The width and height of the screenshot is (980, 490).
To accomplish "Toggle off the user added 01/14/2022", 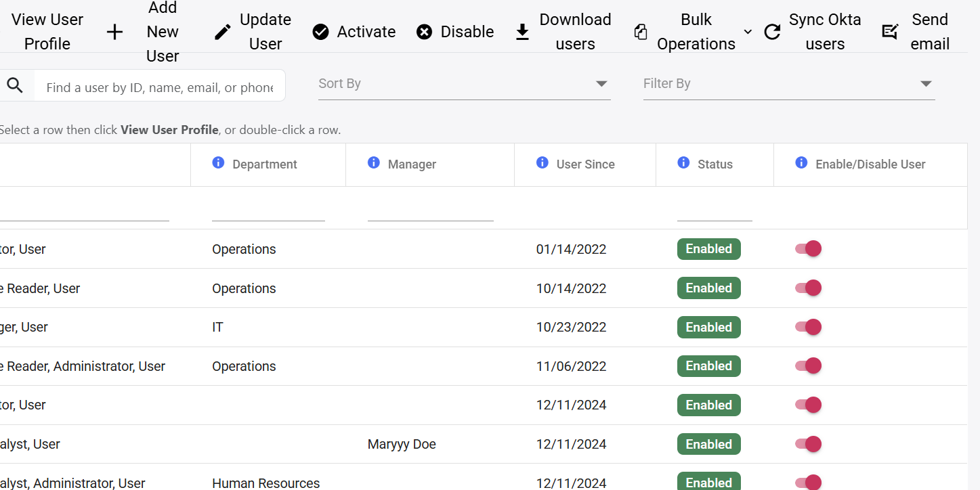I will [x=808, y=249].
